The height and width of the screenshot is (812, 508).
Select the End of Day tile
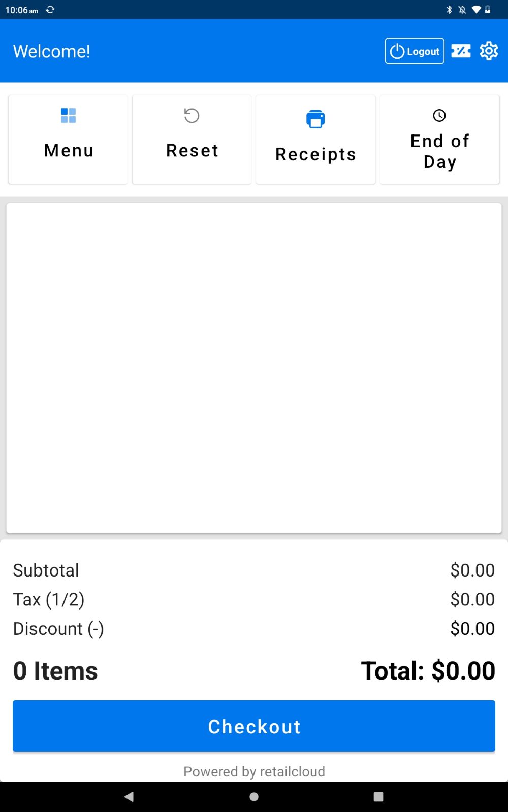pos(439,140)
